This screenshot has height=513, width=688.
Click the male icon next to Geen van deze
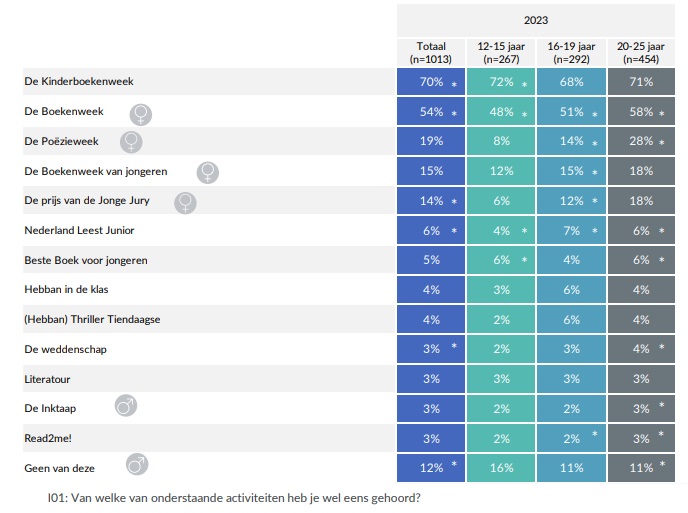[x=138, y=465]
